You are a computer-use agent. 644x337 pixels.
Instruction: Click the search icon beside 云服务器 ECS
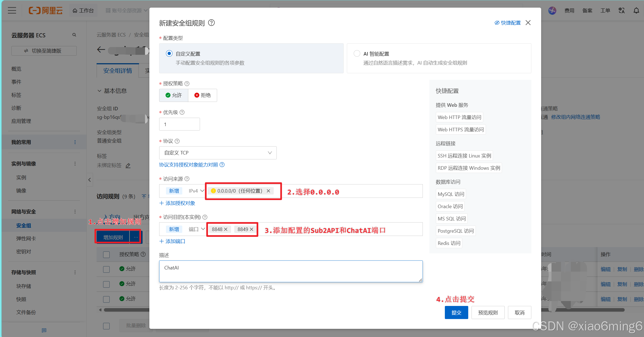(x=74, y=35)
